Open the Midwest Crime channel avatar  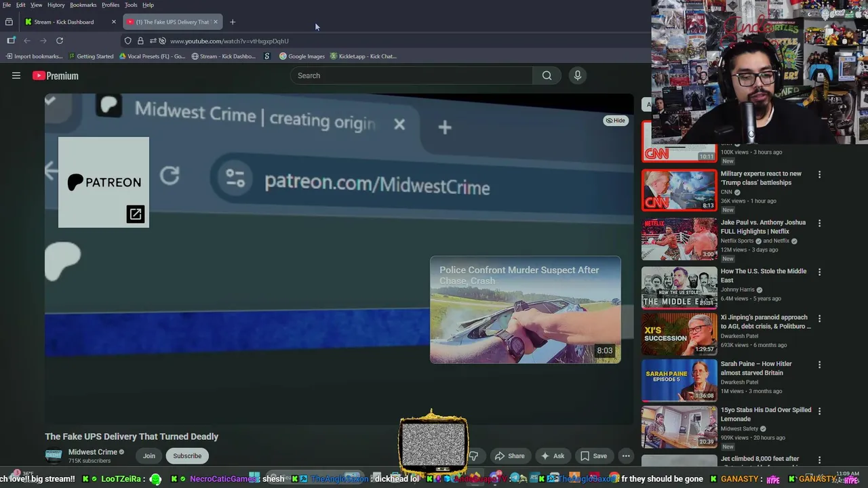pos(54,455)
